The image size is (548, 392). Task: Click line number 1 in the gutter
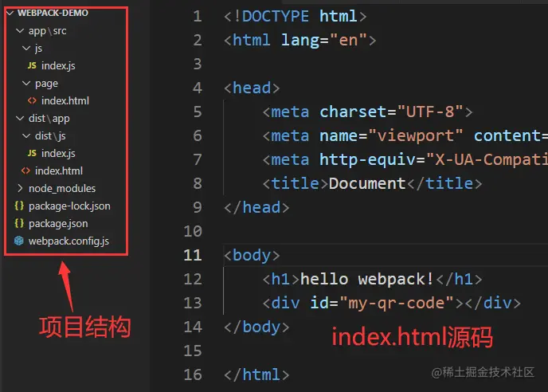pos(198,16)
